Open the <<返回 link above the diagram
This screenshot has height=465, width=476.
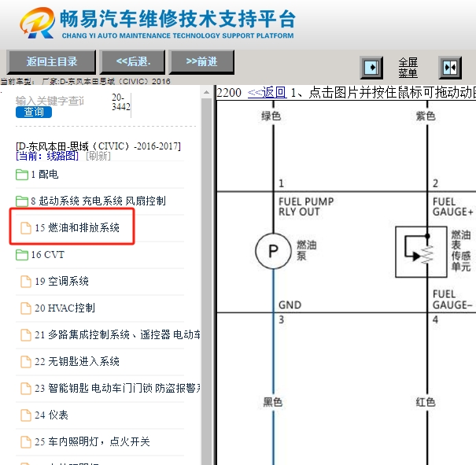coord(268,93)
